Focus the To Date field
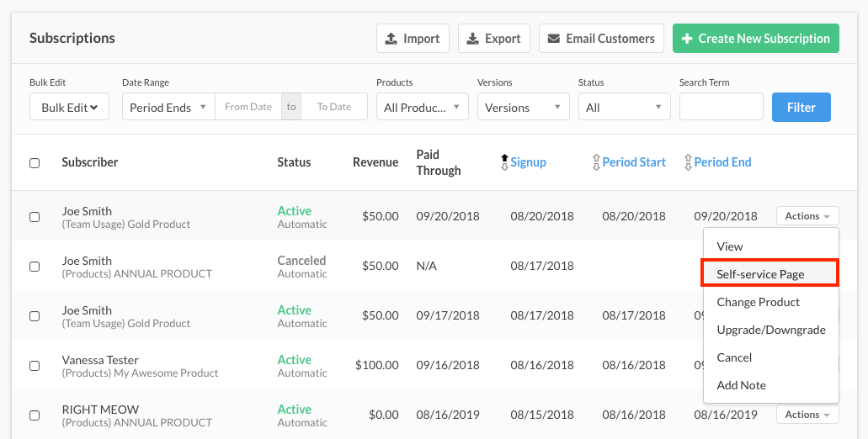The width and height of the screenshot is (868, 439). tap(333, 107)
